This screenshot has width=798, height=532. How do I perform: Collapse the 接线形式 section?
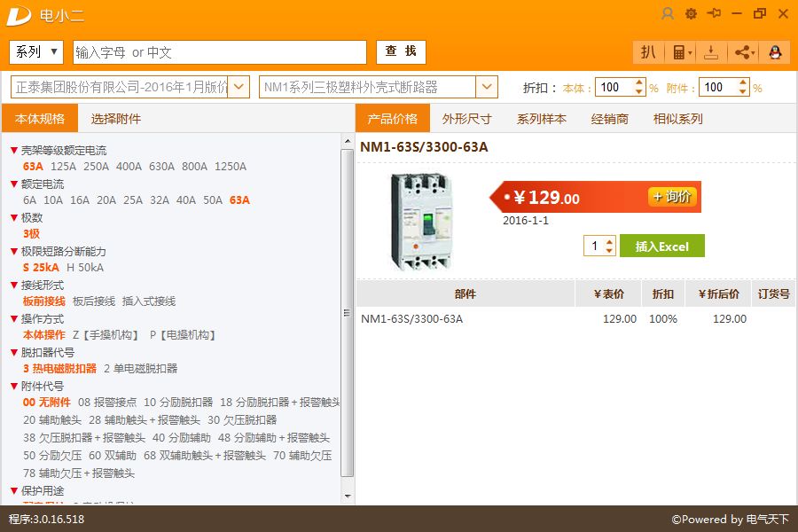point(14,286)
